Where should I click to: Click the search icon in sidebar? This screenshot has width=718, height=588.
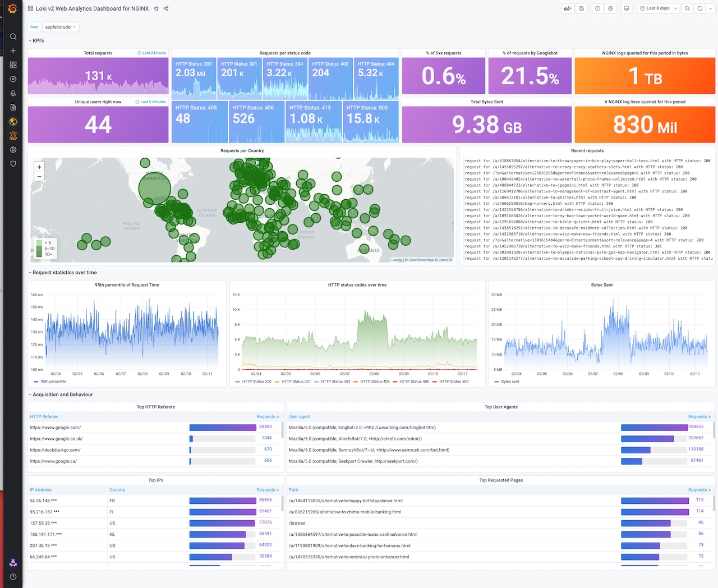click(x=13, y=36)
